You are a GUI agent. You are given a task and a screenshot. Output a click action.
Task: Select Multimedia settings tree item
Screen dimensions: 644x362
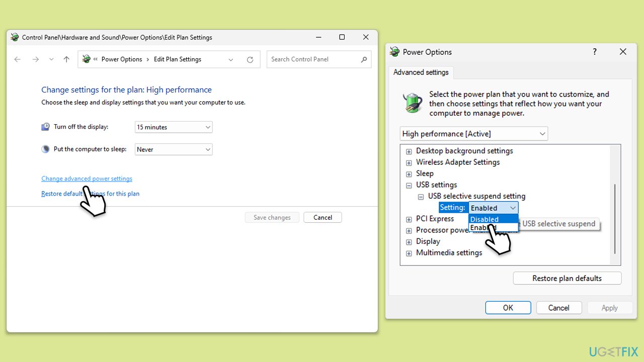point(449,252)
